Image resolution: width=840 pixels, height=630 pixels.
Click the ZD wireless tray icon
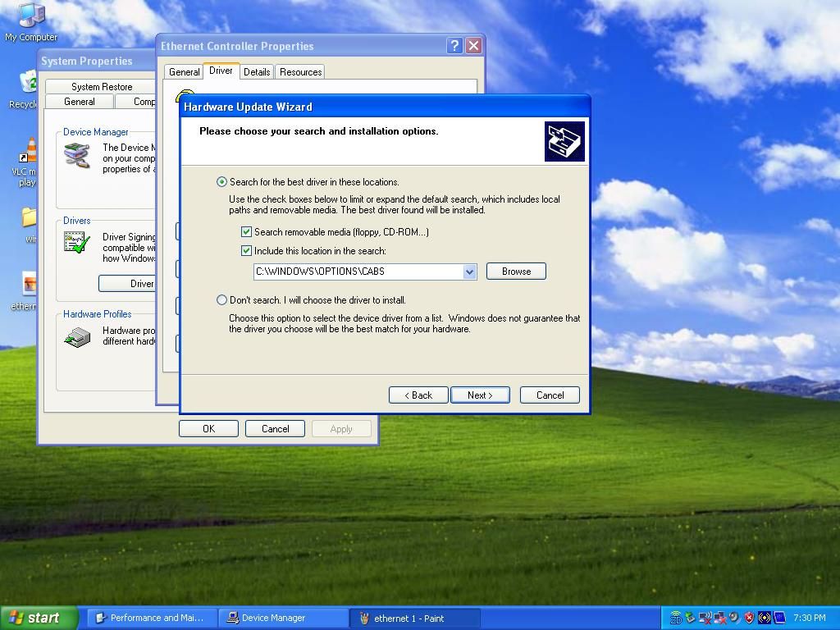pos(676,618)
